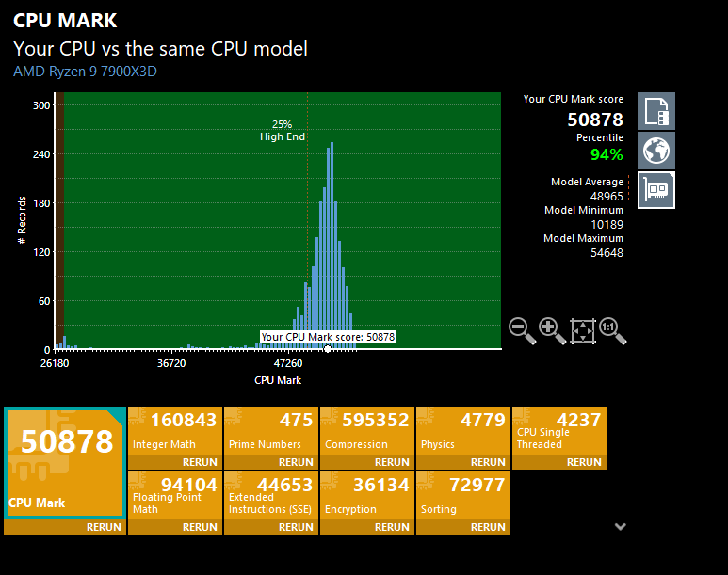Rerun the Floating Point Math test

click(x=200, y=527)
